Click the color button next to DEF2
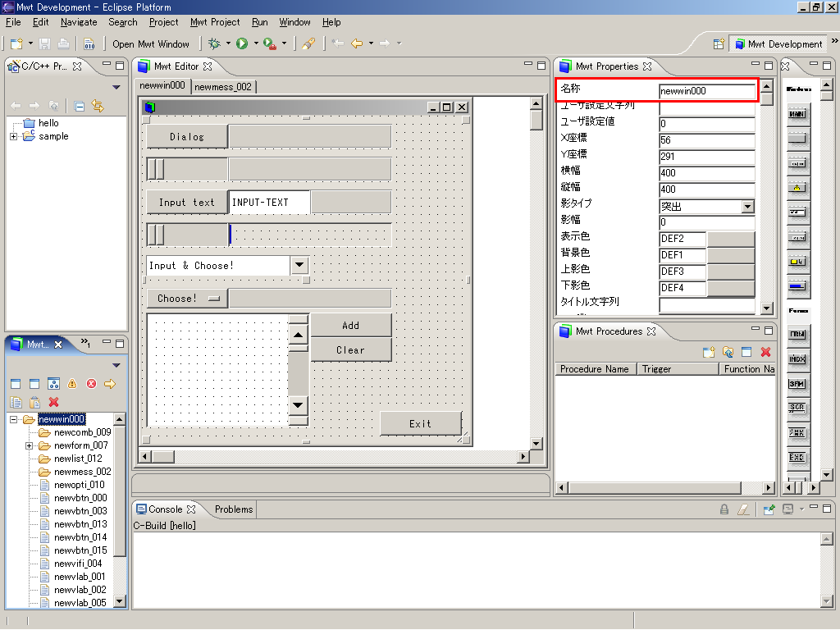 [x=730, y=239]
